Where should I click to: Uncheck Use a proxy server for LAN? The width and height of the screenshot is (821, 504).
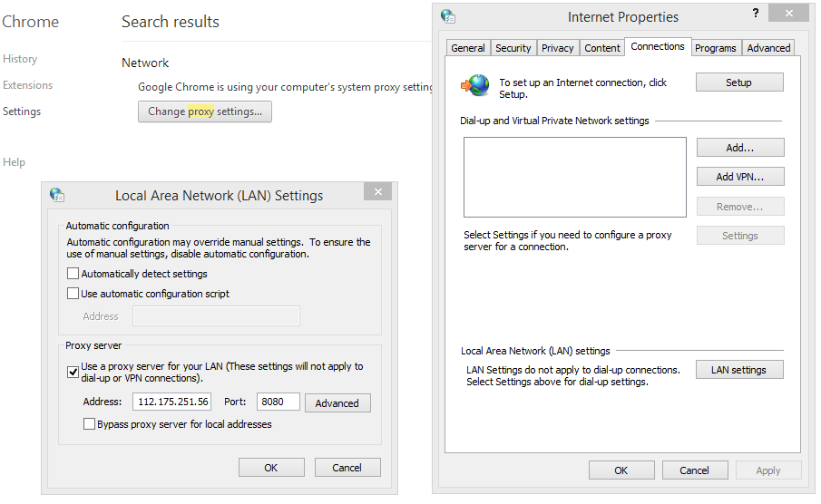tap(73, 370)
